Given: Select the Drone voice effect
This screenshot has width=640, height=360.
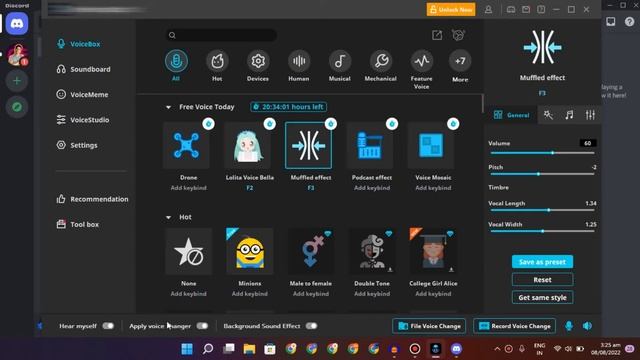Looking at the screenshot, I should (187, 145).
